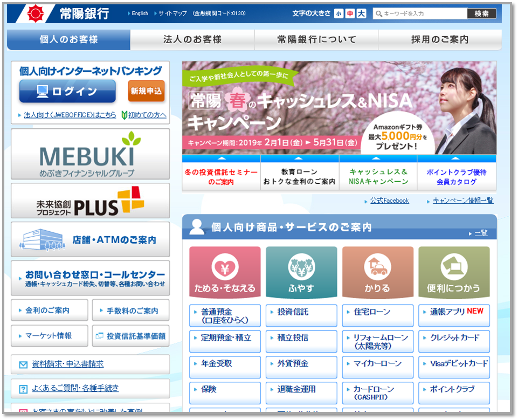Expand the ポイントクラブ優待 banner tab
Viewport: 518px width, 420px height.
pos(456,173)
